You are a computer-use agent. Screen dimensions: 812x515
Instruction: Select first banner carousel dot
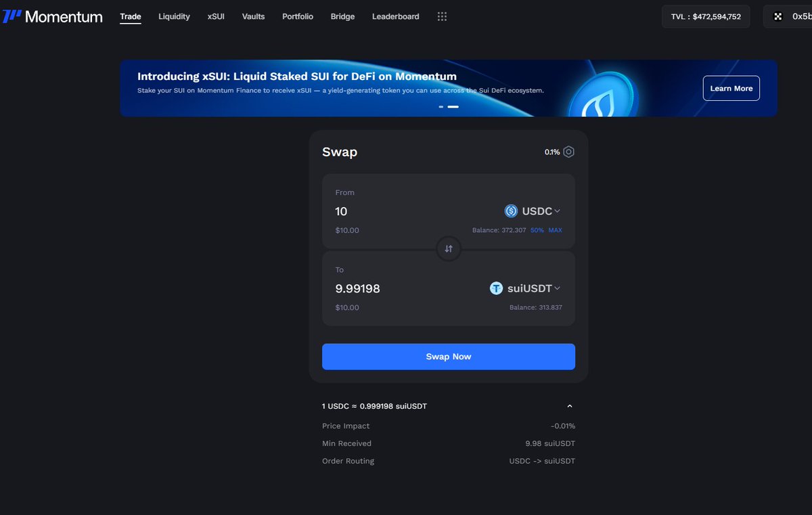click(441, 107)
